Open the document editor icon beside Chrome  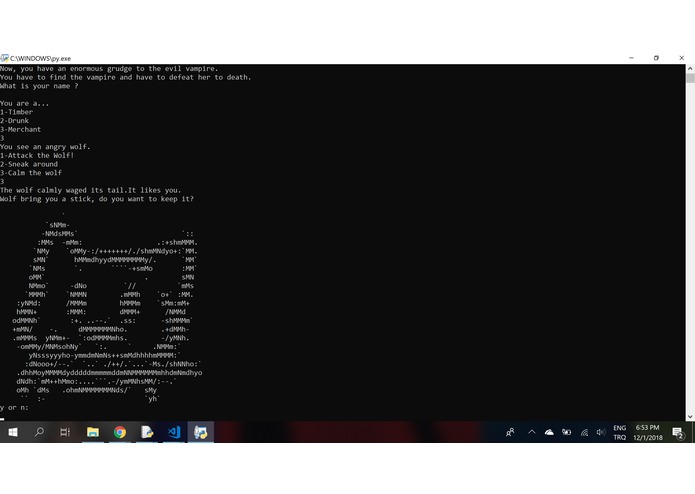point(147,432)
